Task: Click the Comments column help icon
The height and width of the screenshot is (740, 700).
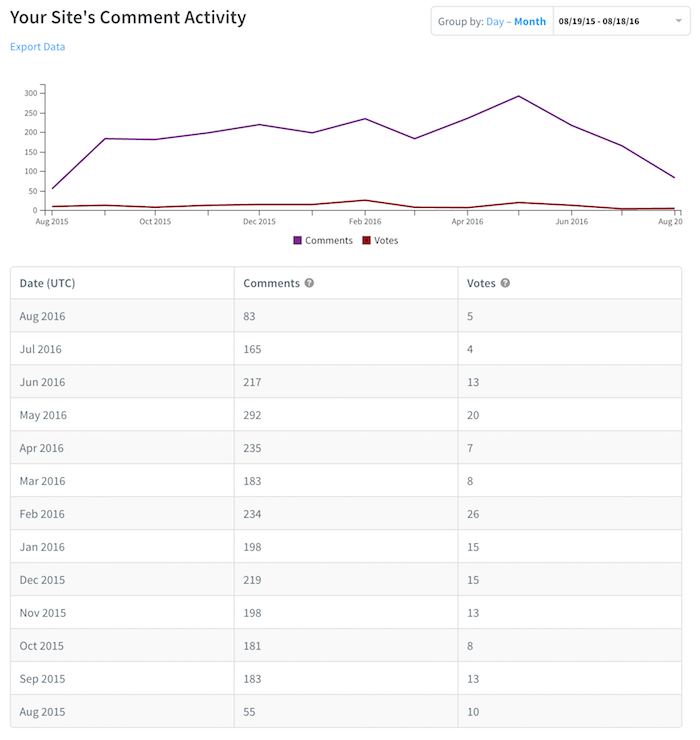Action: point(309,283)
